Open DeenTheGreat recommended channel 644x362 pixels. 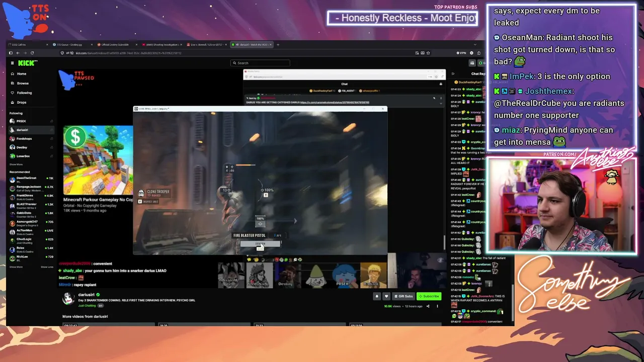31,178
